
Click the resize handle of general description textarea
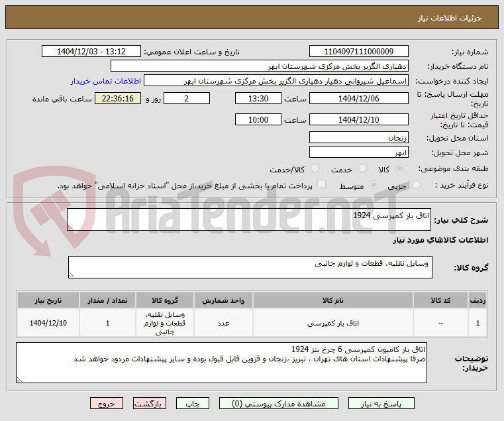tap(70, 227)
